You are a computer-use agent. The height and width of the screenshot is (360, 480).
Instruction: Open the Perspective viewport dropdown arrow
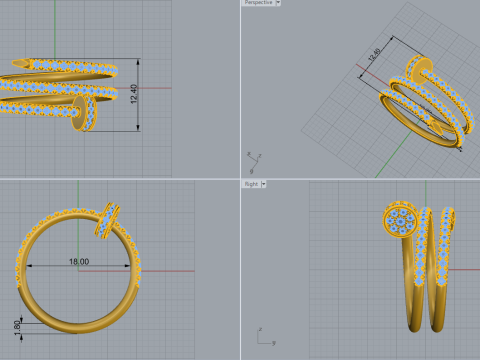pos(278,3)
